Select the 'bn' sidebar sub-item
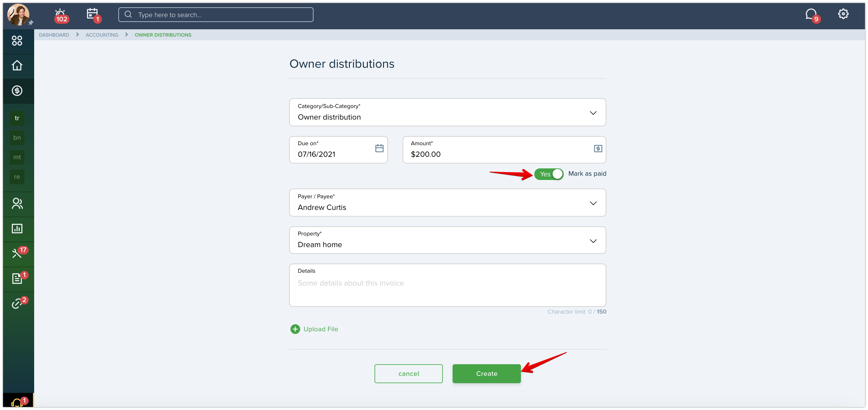Viewport: 868px width, 410px height. click(17, 138)
